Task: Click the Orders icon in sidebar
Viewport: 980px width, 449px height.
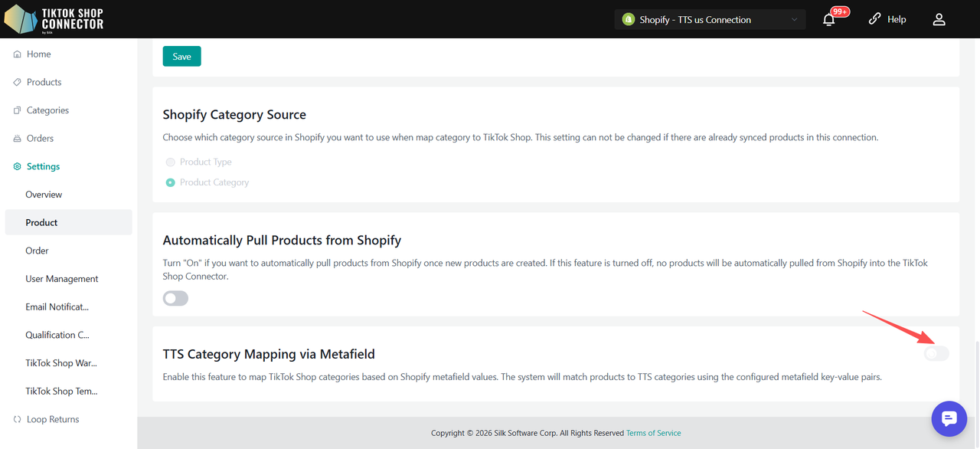Action: [17, 139]
